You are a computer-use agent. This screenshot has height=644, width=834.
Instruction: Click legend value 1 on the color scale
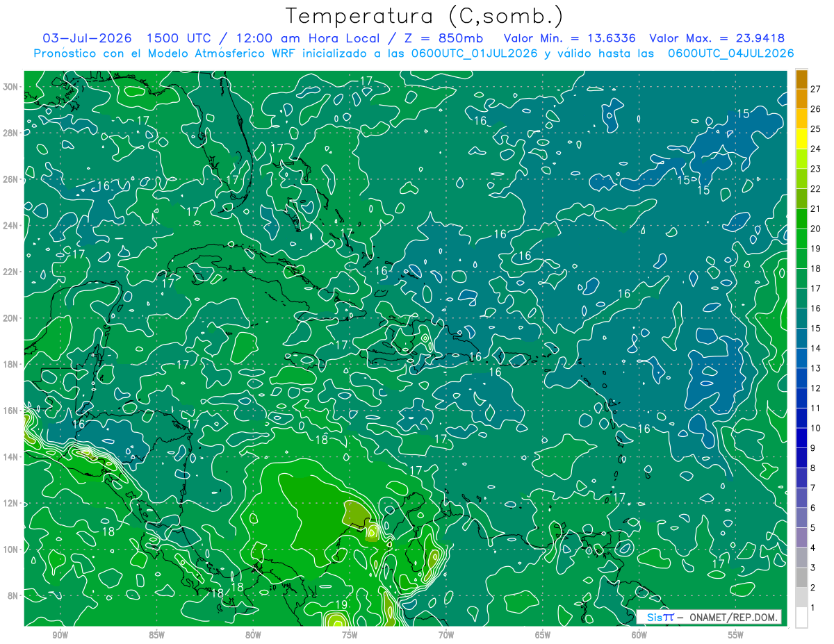pos(813,608)
